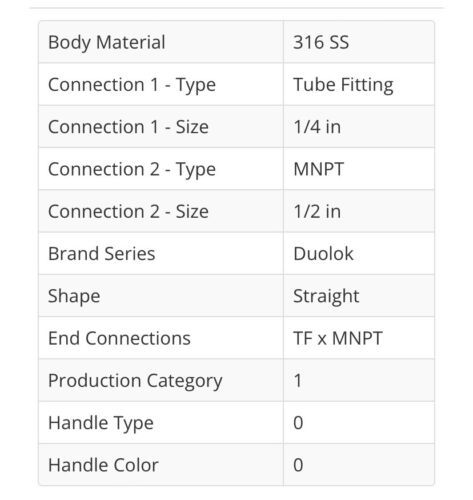The height and width of the screenshot is (500, 473).
Task: Select the TF x MNPT value
Action: point(338,338)
